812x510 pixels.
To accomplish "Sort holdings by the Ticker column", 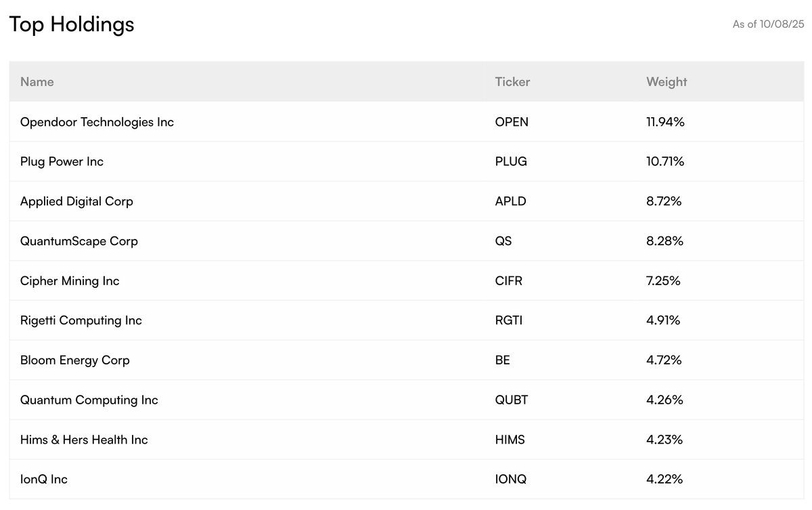I will (512, 81).
